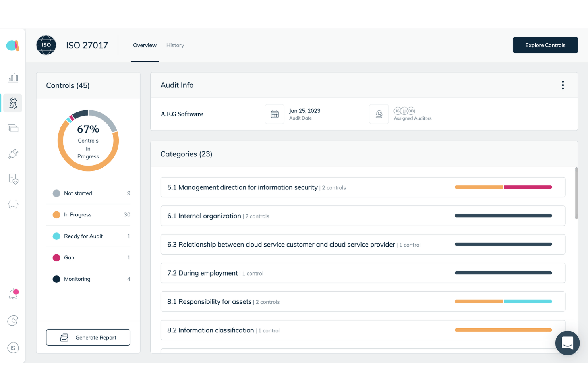Click the audit date calendar icon
The width and height of the screenshot is (588, 392).
tap(275, 114)
